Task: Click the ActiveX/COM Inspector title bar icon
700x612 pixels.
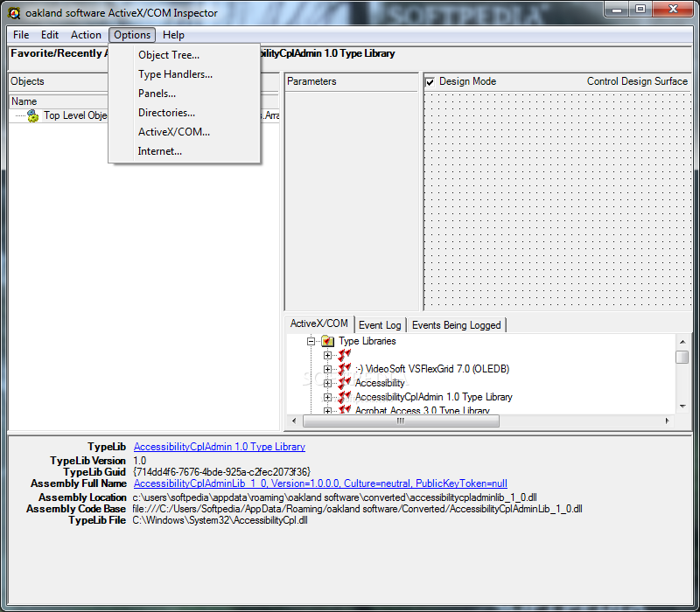Action: point(14,13)
